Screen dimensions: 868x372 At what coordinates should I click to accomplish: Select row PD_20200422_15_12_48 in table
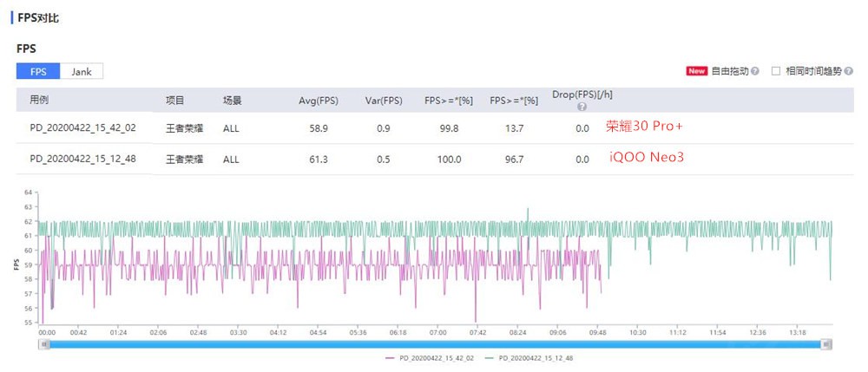click(435, 160)
